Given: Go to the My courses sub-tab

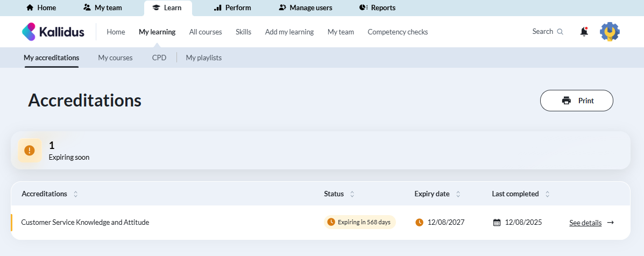Looking at the screenshot, I should (x=115, y=58).
